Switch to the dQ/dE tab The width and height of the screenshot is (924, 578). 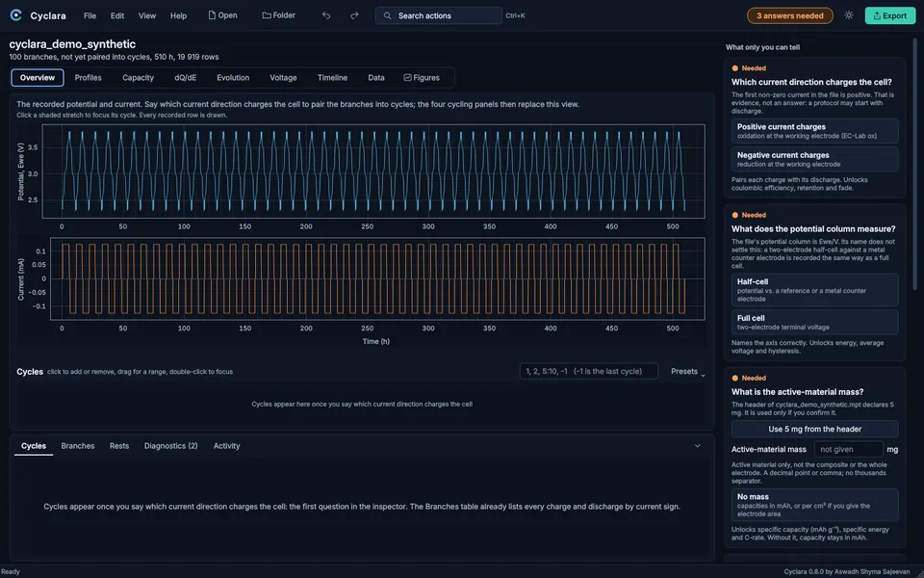coord(186,77)
